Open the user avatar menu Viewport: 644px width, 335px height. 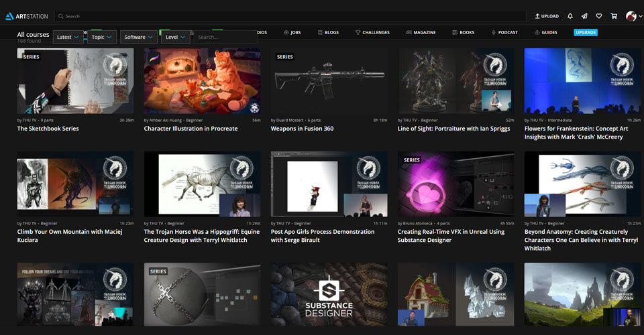click(x=634, y=16)
